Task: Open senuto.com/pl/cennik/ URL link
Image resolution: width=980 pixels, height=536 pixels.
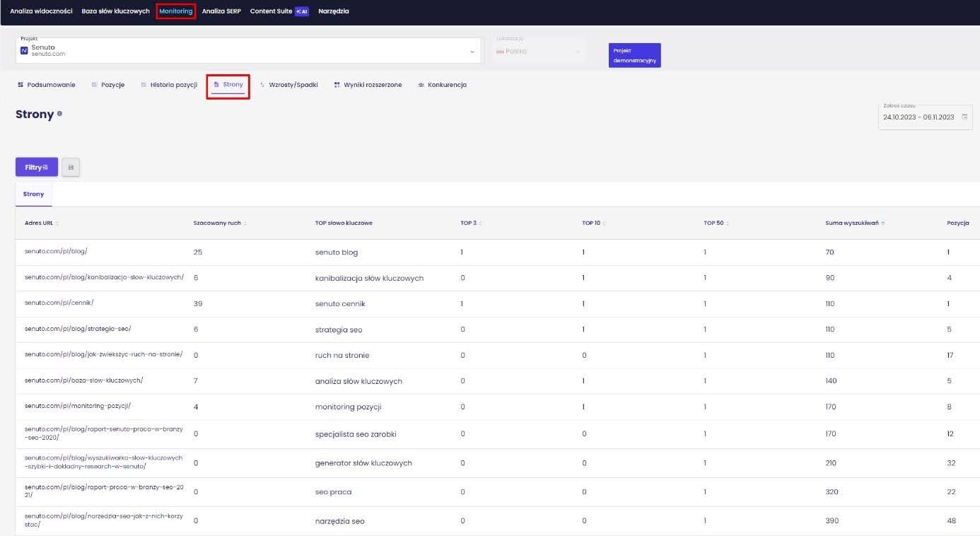Action: tap(59, 303)
